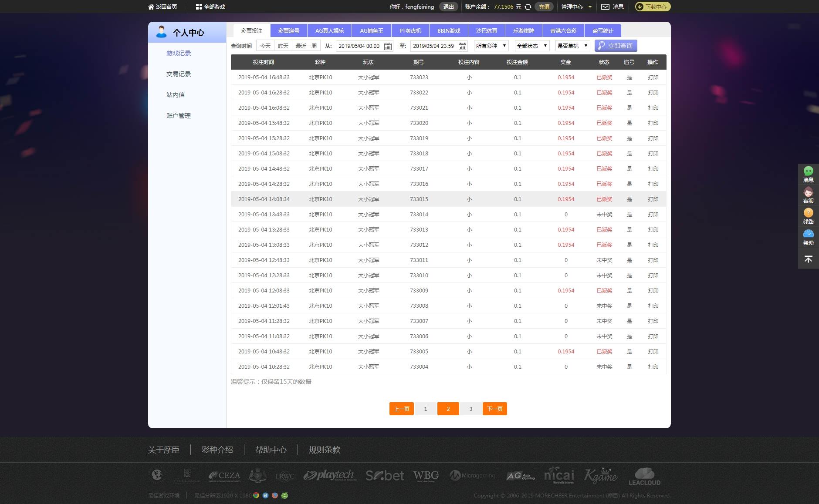Open the 帮助 help icon

pyautogui.click(x=808, y=234)
